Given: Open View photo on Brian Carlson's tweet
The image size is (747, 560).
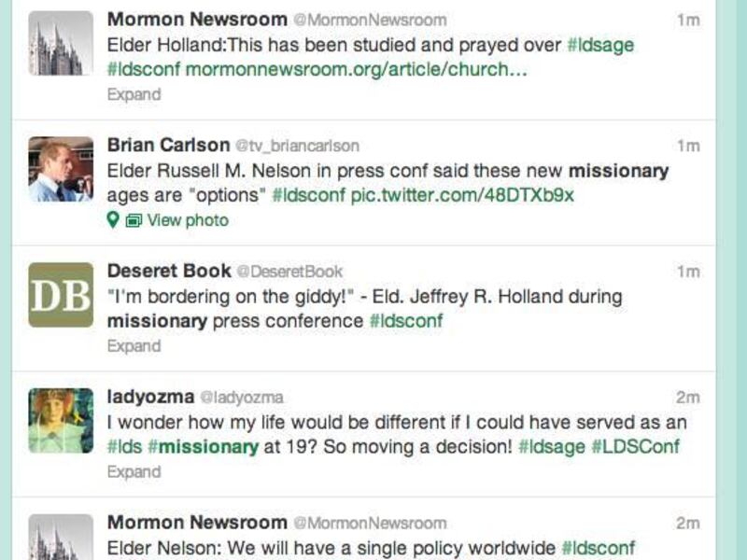Looking at the screenshot, I should click(187, 220).
